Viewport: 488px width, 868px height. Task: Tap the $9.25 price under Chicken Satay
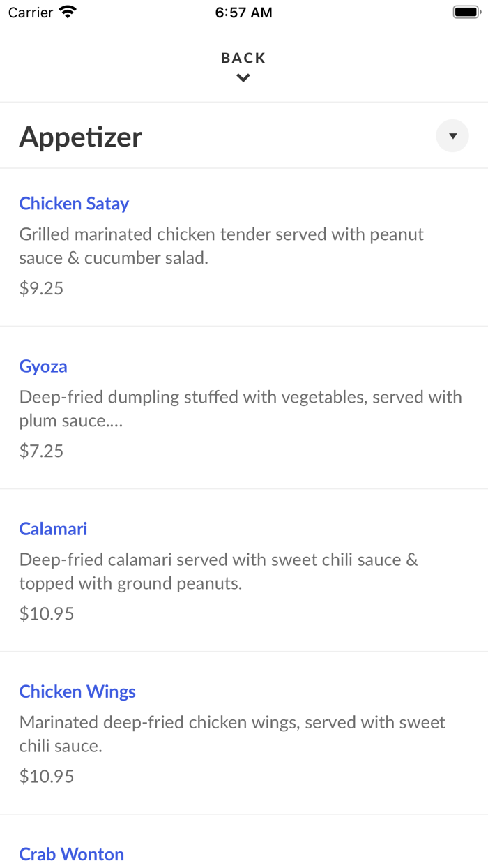(42, 287)
